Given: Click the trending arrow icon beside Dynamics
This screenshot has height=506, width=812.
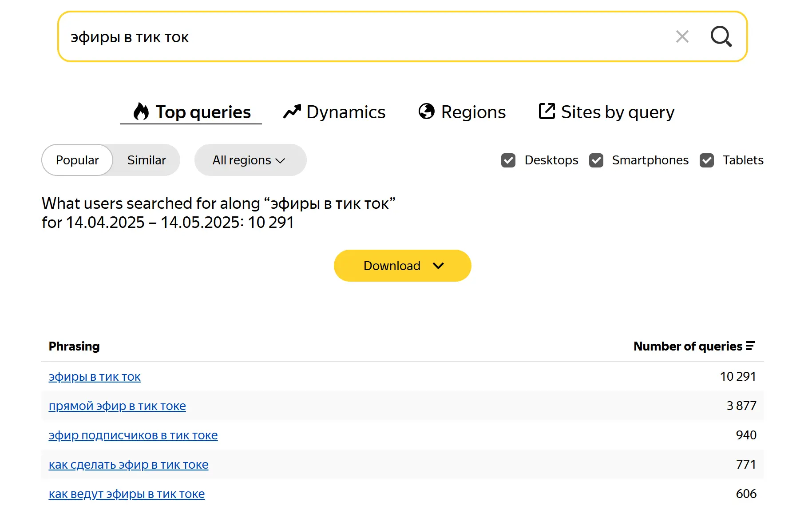Looking at the screenshot, I should (x=292, y=112).
